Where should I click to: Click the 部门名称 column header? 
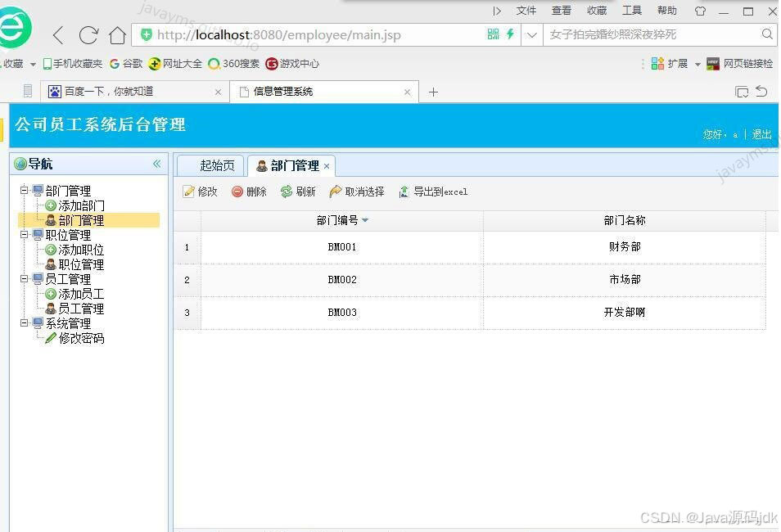(x=625, y=221)
